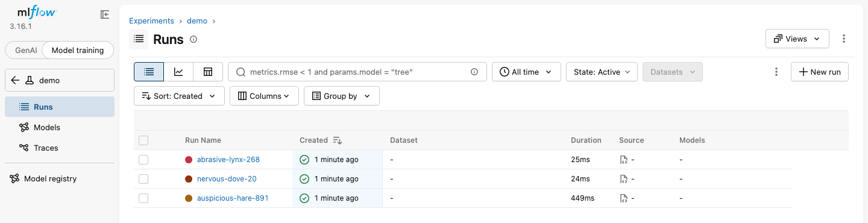Click the finished status icon for auspicious-hare-891
Screen dimensions: 868x223
(x=304, y=198)
